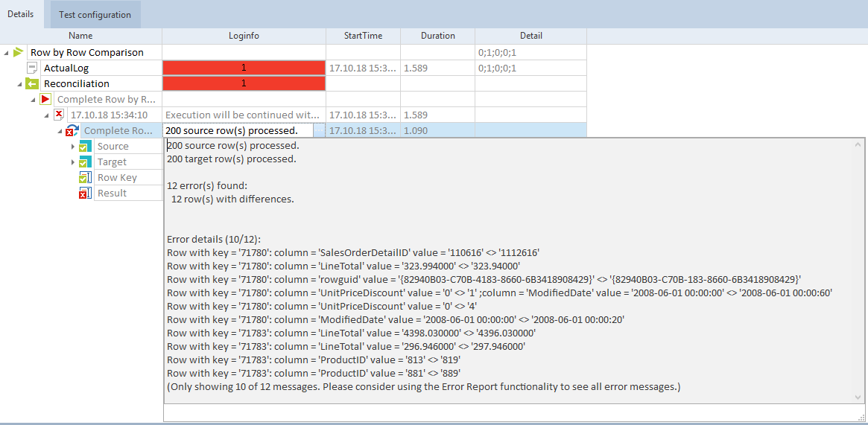This screenshot has width=868, height=425.
Task: Click the Result failed icon
Action: point(84,194)
